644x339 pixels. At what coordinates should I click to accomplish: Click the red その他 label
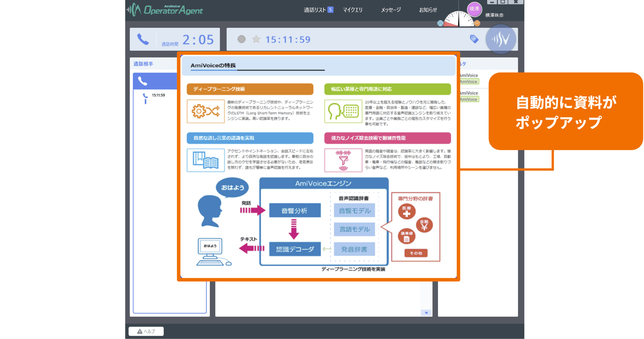click(416, 253)
